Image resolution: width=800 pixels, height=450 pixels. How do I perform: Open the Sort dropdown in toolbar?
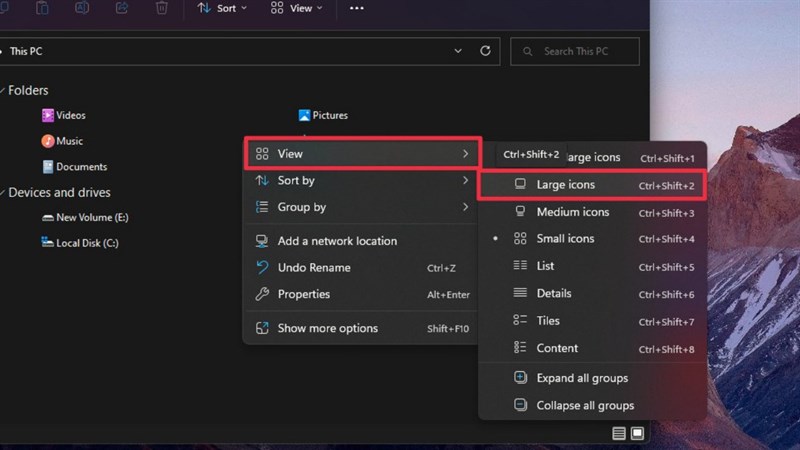[222, 8]
